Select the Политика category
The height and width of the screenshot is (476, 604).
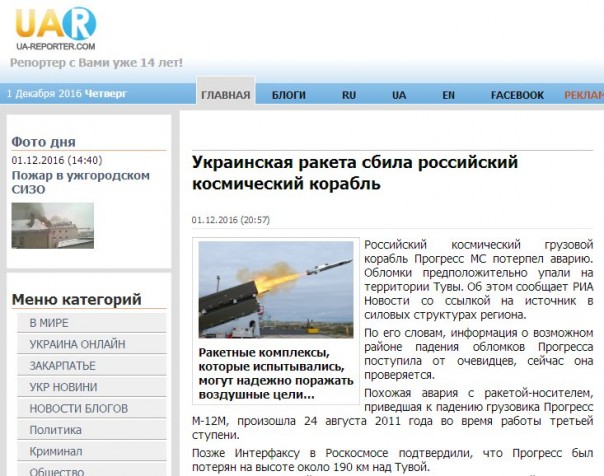pos(55,430)
